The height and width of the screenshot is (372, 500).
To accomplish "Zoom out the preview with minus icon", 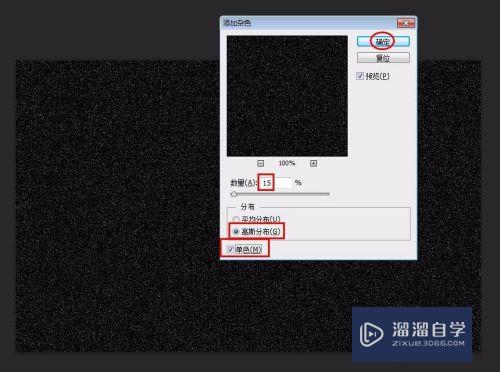I will (x=260, y=163).
